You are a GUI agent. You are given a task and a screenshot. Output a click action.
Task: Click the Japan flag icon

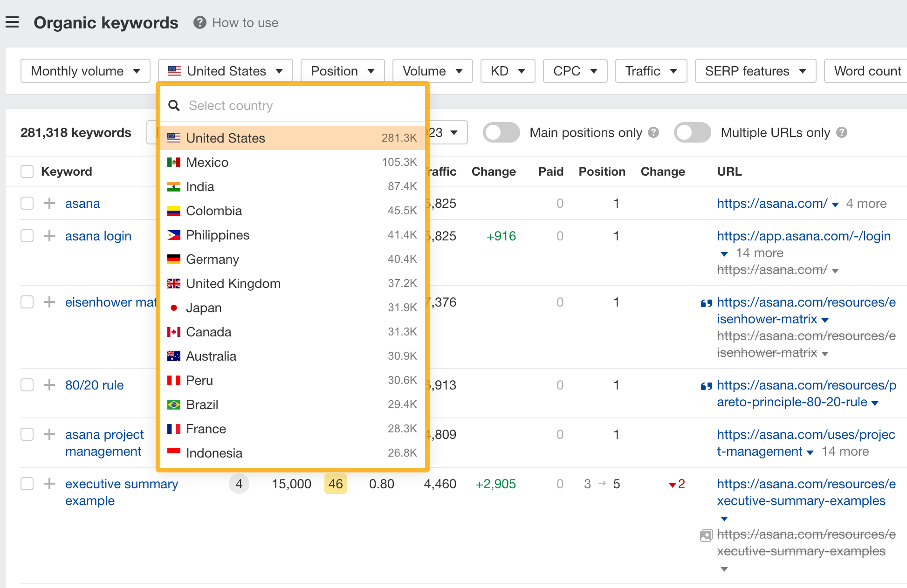pyautogui.click(x=174, y=308)
